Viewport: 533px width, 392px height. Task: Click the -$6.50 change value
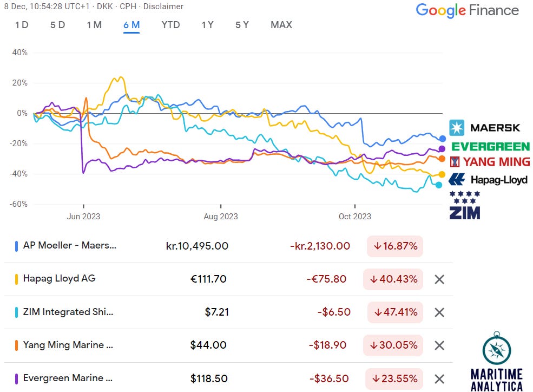click(334, 312)
